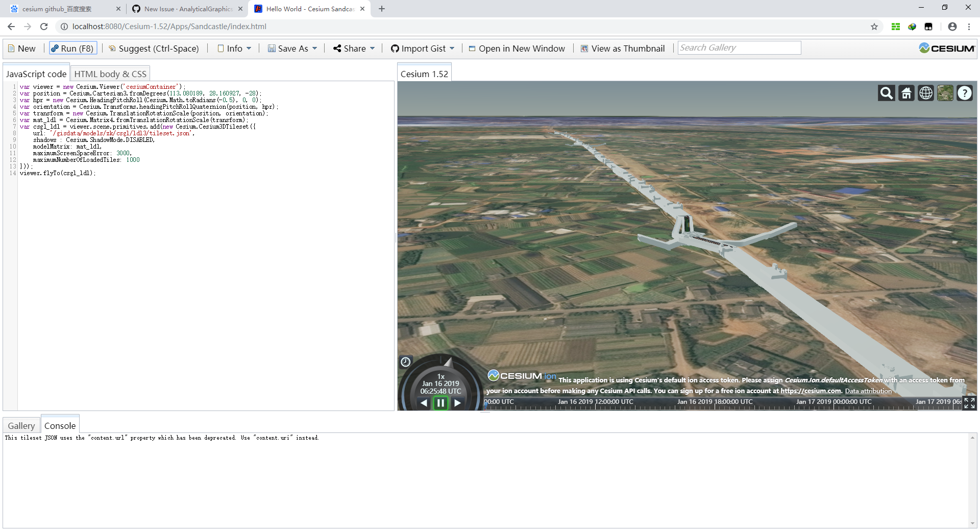Click Open in New Window

click(517, 49)
